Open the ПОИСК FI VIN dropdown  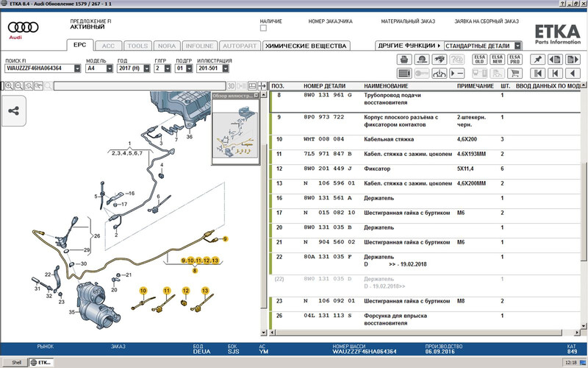click(77, 68)
